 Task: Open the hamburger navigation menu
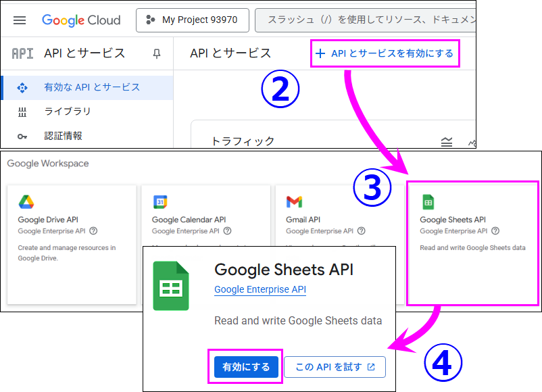pos(20,20)
